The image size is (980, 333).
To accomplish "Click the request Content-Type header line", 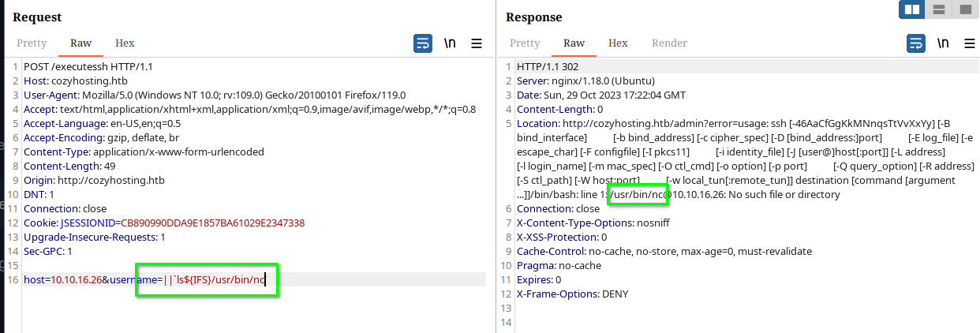I will [x=144, y=152].
